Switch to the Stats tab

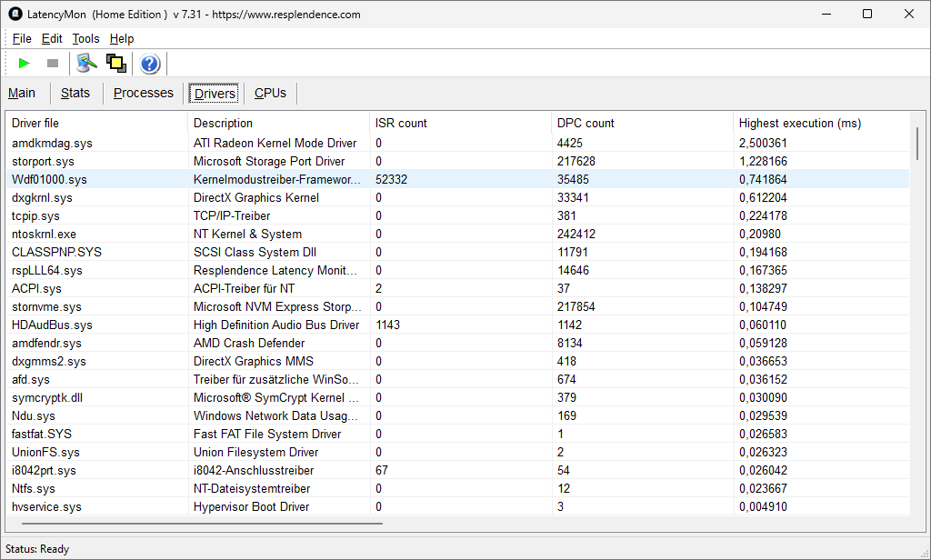(x=75, y=93)
